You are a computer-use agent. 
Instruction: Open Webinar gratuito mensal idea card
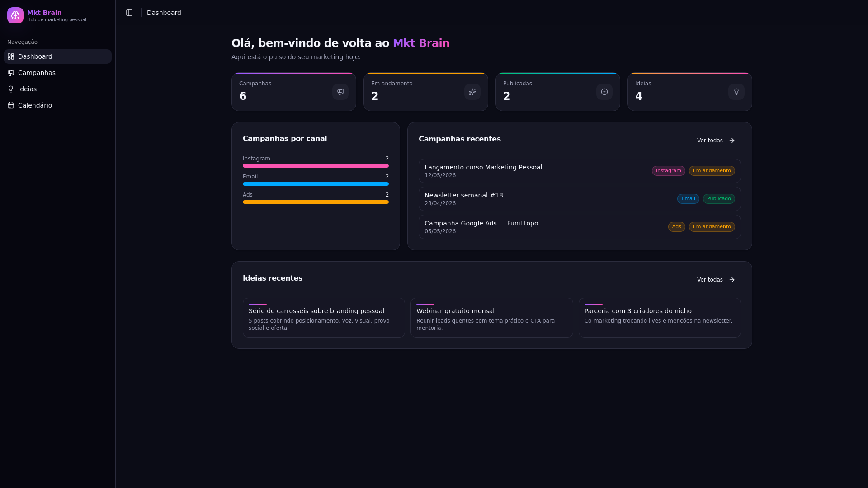pyautogui.click(x=491, y=318)
